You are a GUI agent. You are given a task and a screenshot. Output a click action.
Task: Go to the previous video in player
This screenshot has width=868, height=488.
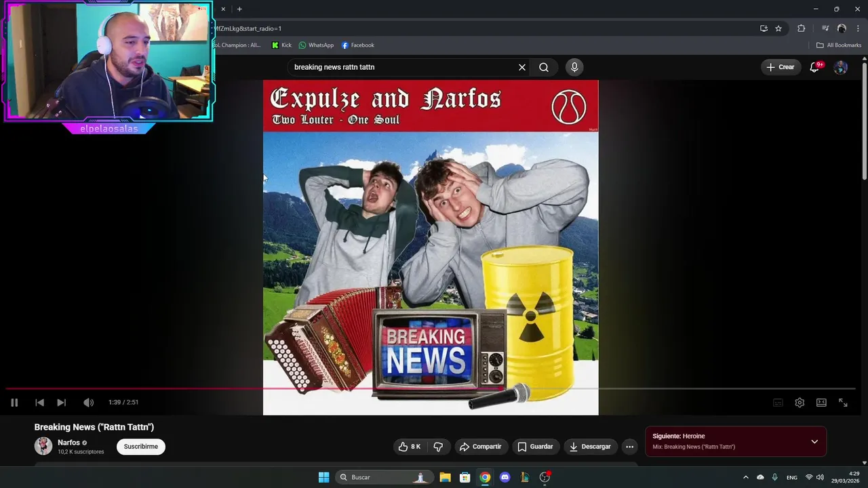[x=39, y=403]
